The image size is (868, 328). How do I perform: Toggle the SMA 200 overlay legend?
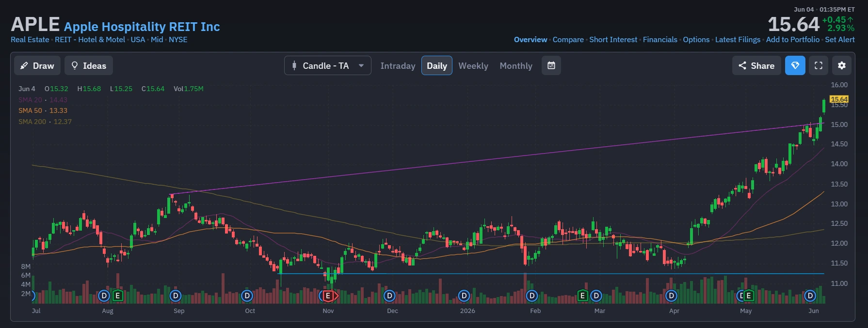45,122
